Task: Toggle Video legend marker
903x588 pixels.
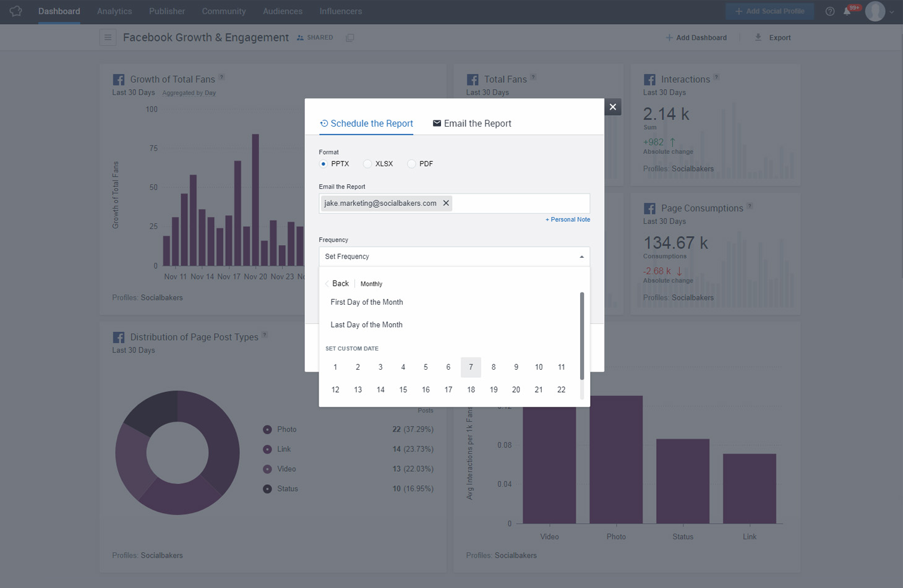Action: (267, 469)
